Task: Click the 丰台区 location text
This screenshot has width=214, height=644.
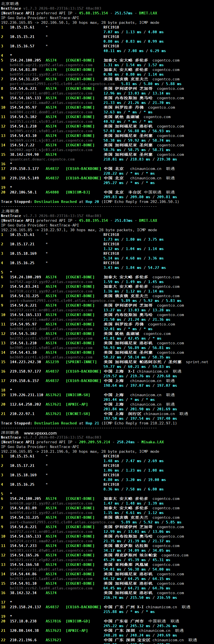Action: [x=134, y=192]
